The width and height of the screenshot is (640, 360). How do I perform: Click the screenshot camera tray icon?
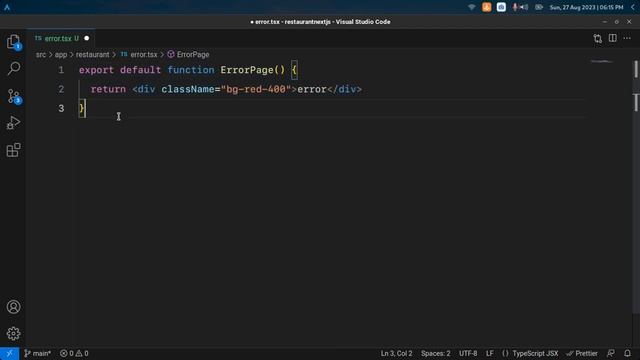[501, 7]
